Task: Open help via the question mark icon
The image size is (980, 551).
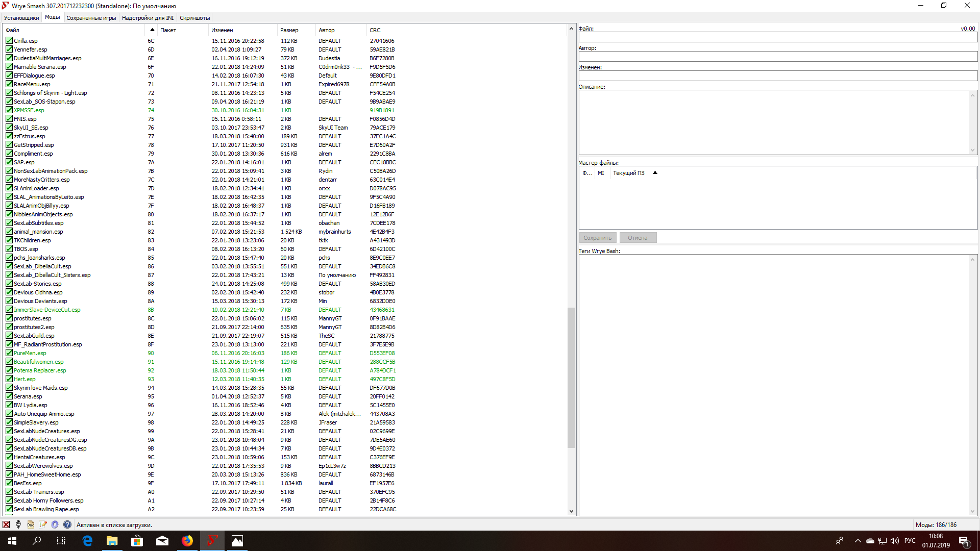Action: point(67,524)
